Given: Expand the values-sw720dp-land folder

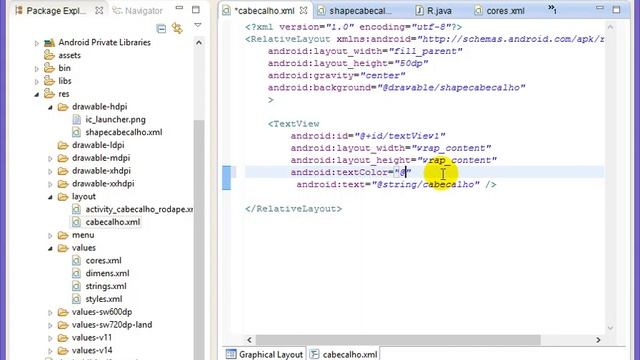Looking at the screenshot, I should (x=50, y=325).
